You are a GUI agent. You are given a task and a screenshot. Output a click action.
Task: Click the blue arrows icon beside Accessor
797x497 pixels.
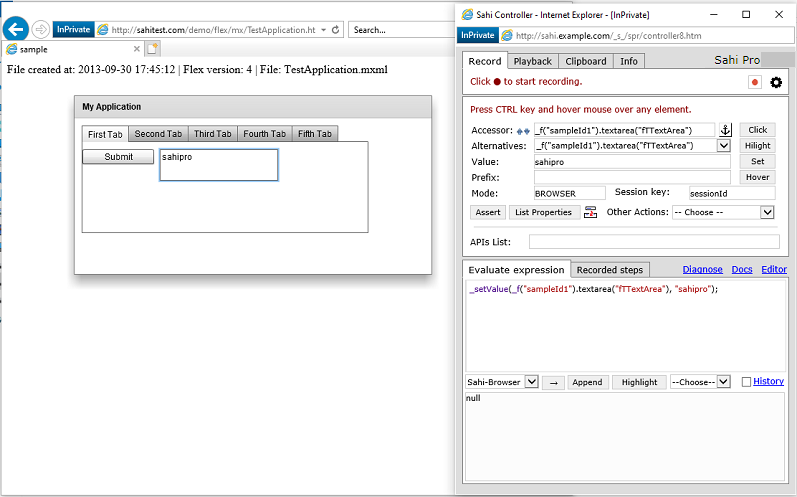(x=523, y=131)
